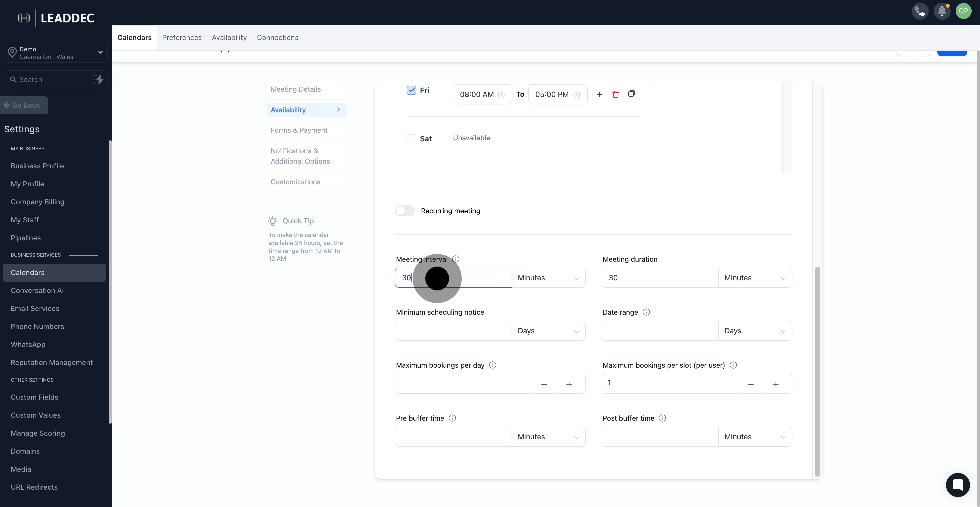Decrease maximum bookings per day

(544, 384)
